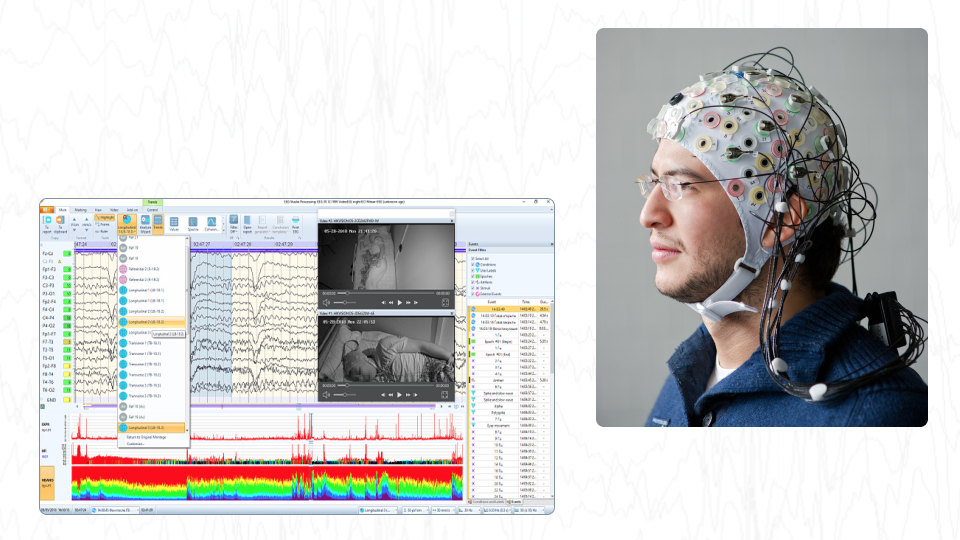Launch the Analysis Wizard
This screenshot has width=960, height=540.
tap(145, 224)
